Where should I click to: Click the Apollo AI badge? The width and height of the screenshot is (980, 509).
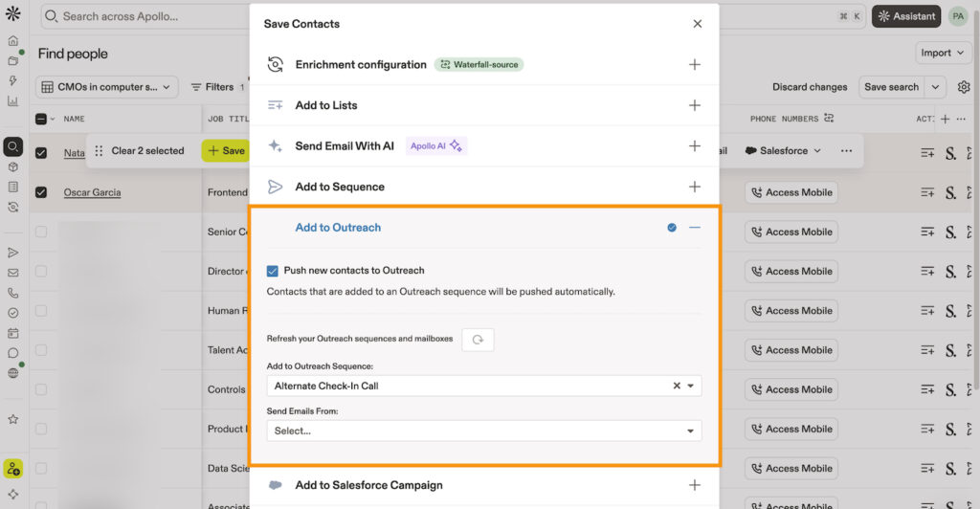[436, 145]
